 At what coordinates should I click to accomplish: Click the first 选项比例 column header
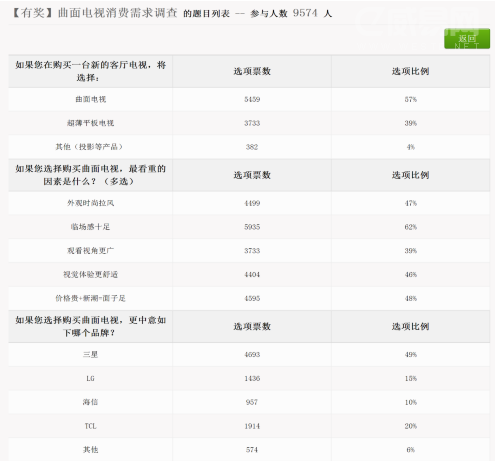(x=411, y=71)
